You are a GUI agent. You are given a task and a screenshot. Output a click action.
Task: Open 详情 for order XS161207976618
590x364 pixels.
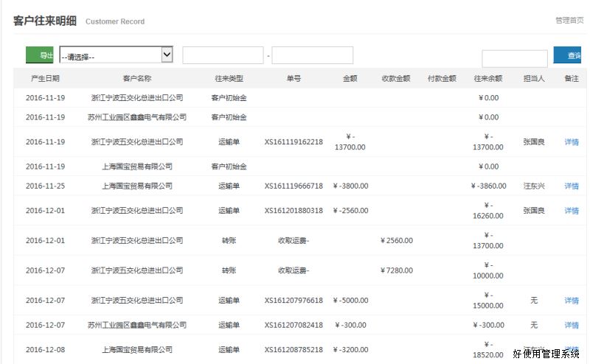click(572, 301)
